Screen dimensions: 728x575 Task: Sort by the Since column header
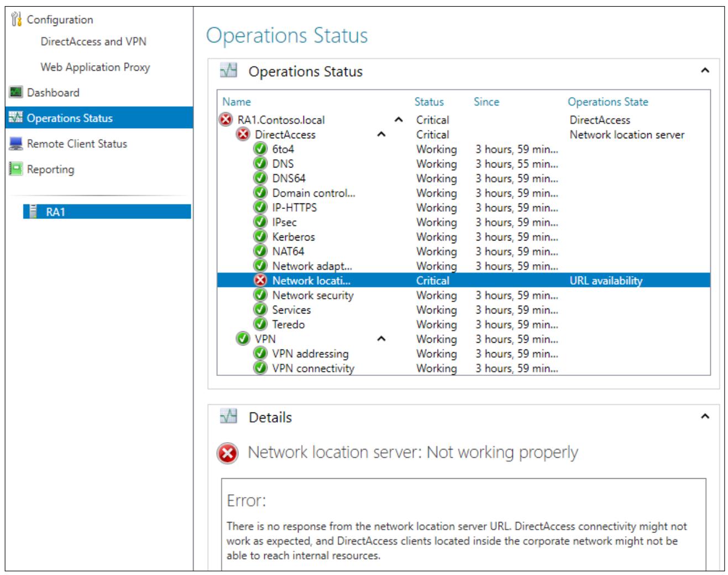coord(486,102)
